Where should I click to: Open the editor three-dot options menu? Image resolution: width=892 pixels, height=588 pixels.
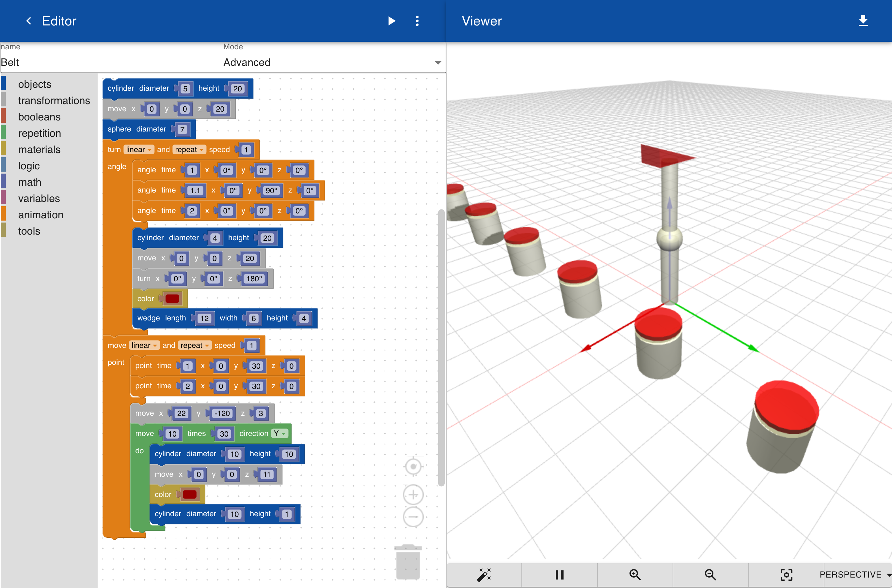point(417,21)
